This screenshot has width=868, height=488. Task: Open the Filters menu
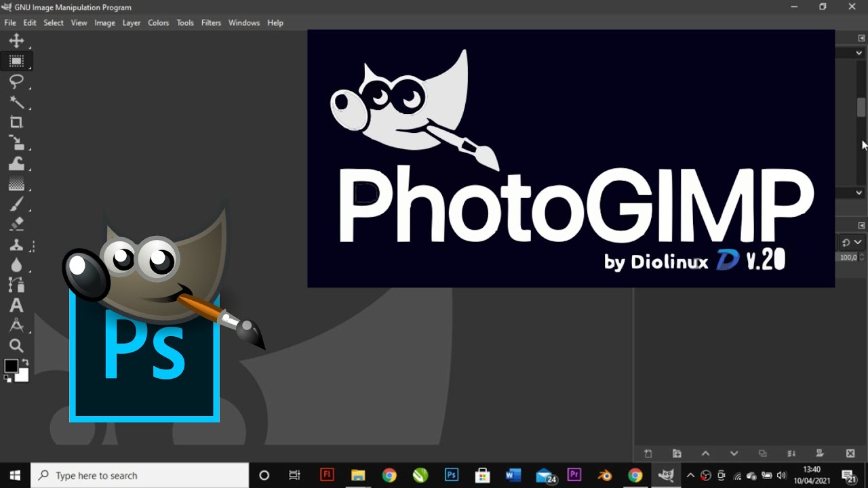click(211, 22)
